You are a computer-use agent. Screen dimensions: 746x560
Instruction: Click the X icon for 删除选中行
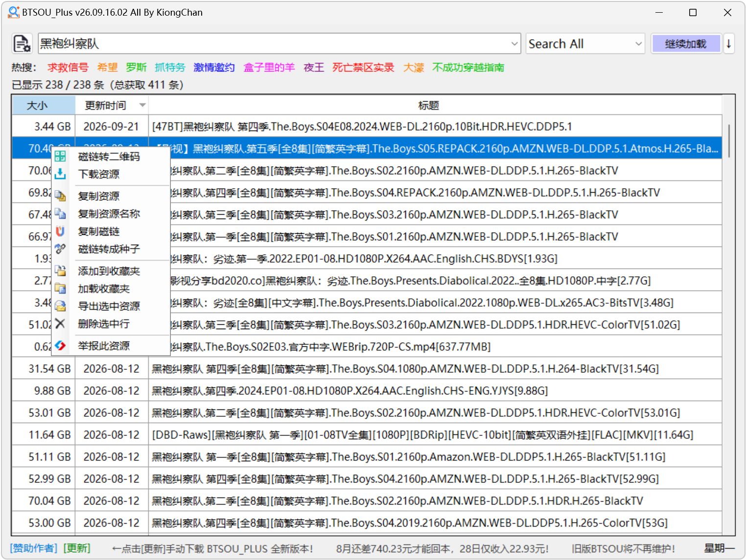[60, 324]
